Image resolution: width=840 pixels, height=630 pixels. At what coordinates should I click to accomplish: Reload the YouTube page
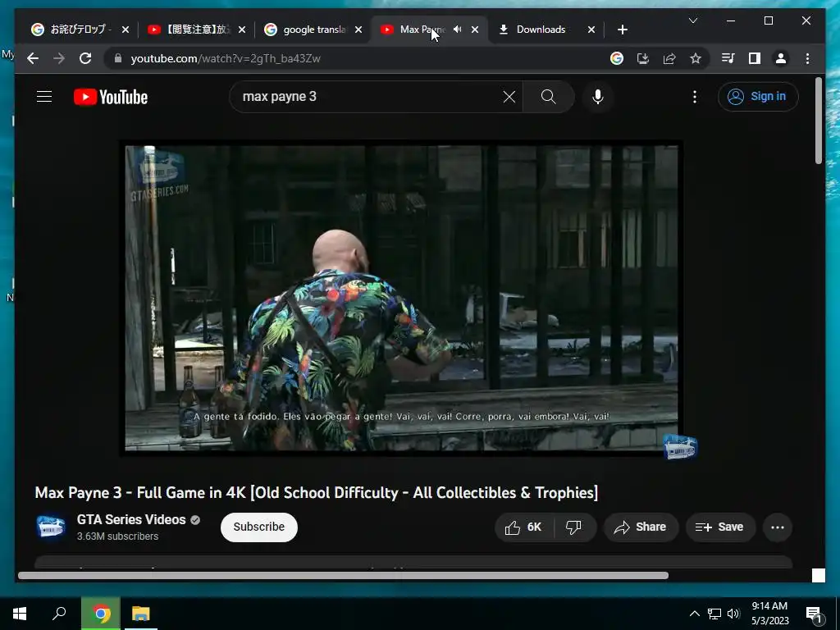point(85,58)
